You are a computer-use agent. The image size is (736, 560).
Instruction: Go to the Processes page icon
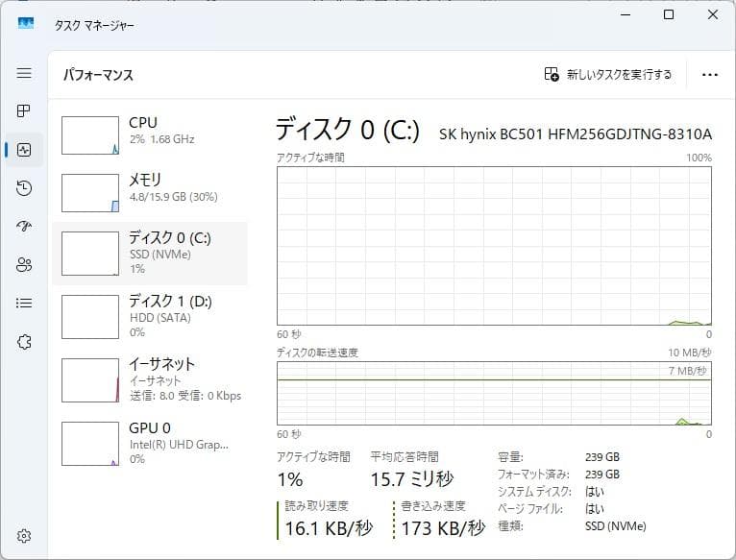coord(23,110)
